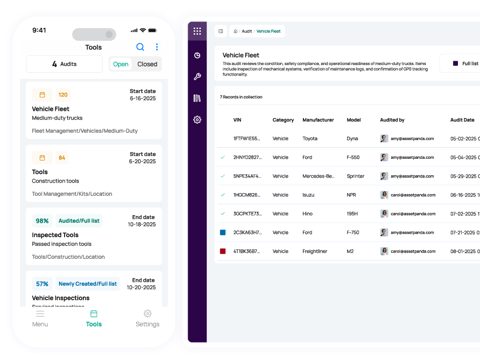The width and height of the screenshot is (480, 364).
Task: Click the Isuzu manufacturer cell
Action: point(308,195)
